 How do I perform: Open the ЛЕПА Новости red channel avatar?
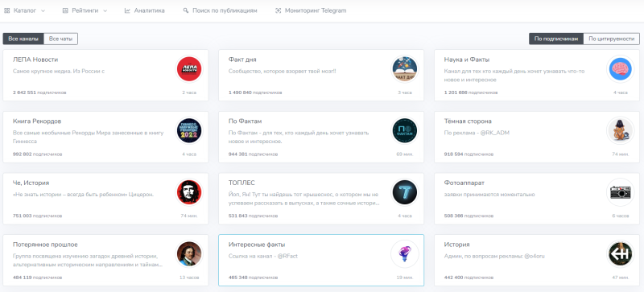(x=189, y=69)
